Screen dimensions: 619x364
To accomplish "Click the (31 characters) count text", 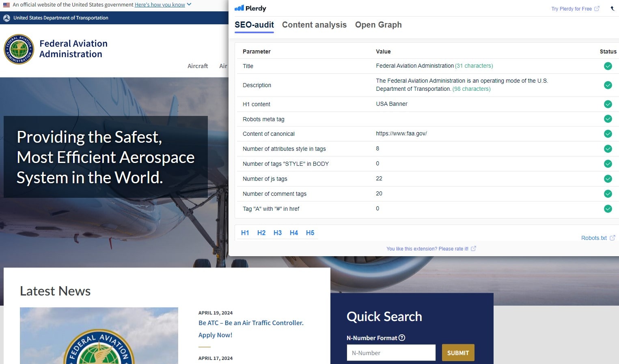I will pos(474,66).
